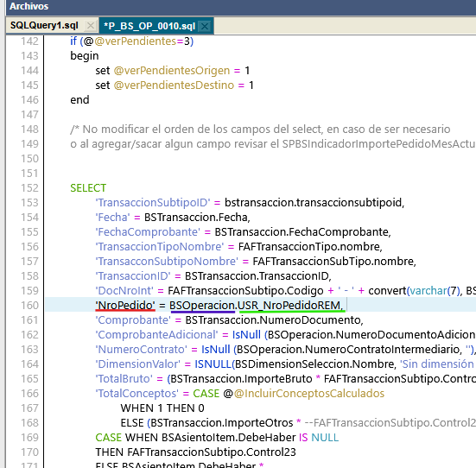The width and height of the screenshot is (476, 468).
Task: Click BSOperacion on line 160
Action: [x=202, y=306]
